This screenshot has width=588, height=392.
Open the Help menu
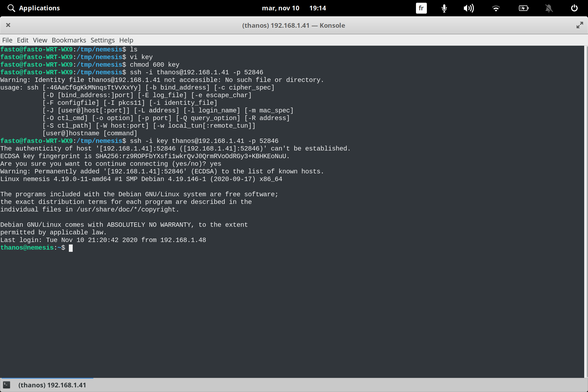[125, 40]
